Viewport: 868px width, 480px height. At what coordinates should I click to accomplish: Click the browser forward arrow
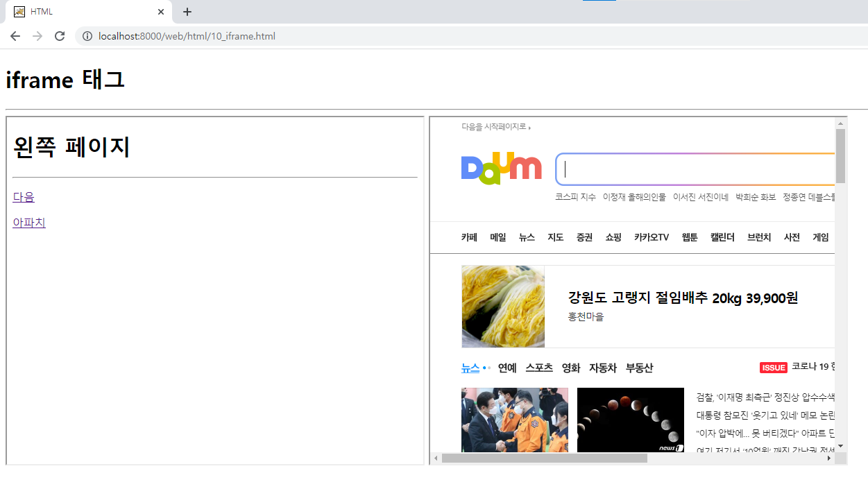tap(37, 36)
